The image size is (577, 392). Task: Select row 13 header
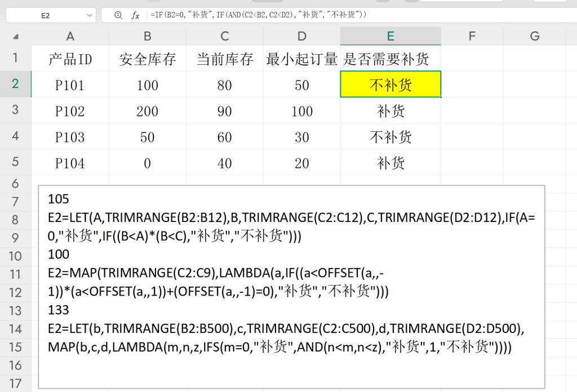(x=15, y=311)
